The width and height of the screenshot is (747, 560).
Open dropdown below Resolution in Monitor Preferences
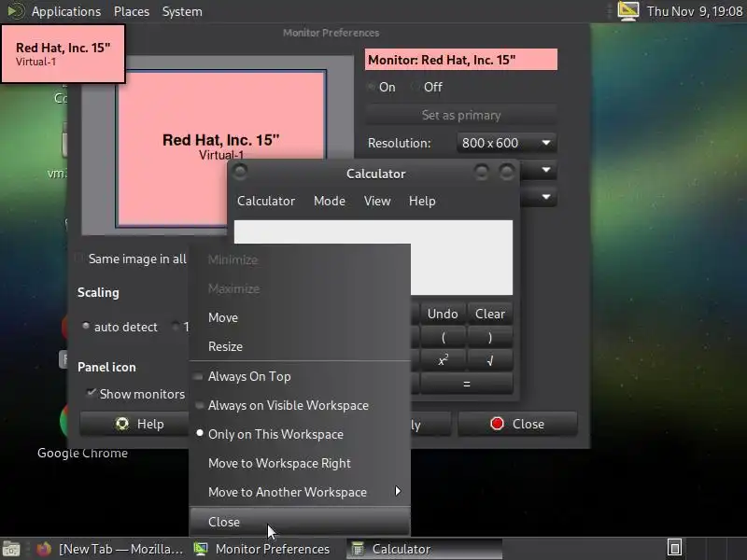538,170
